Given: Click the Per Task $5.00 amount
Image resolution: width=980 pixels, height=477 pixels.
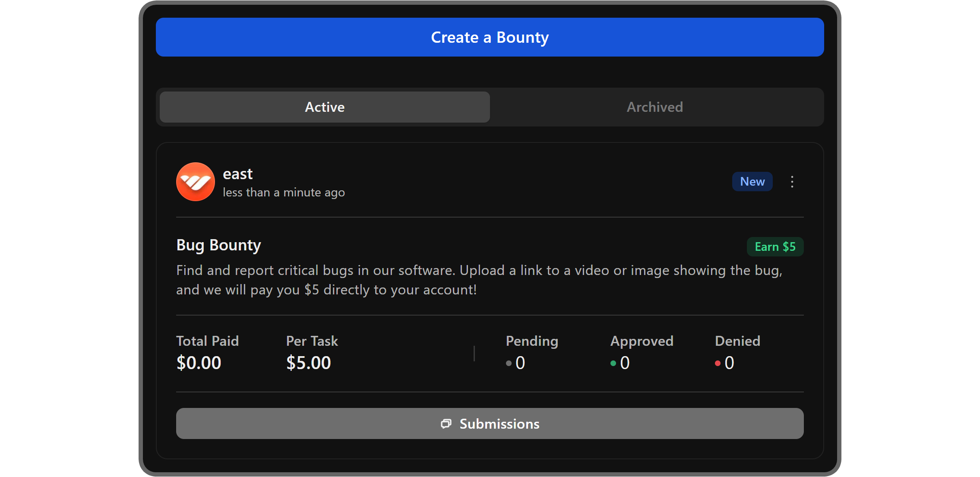Looking at the screenshot, I should (308, 363).
